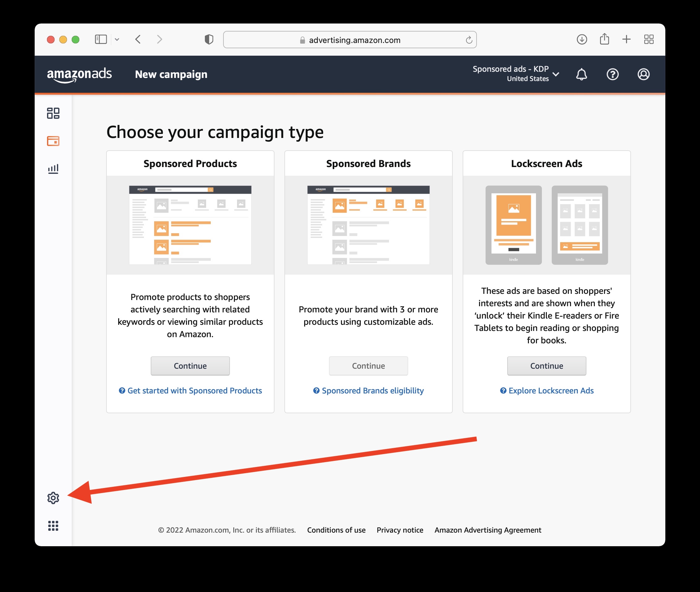Click the Lockscreen Ads Kindle illustration
This screenshot has height=592, width=700.
coord(547,225)
